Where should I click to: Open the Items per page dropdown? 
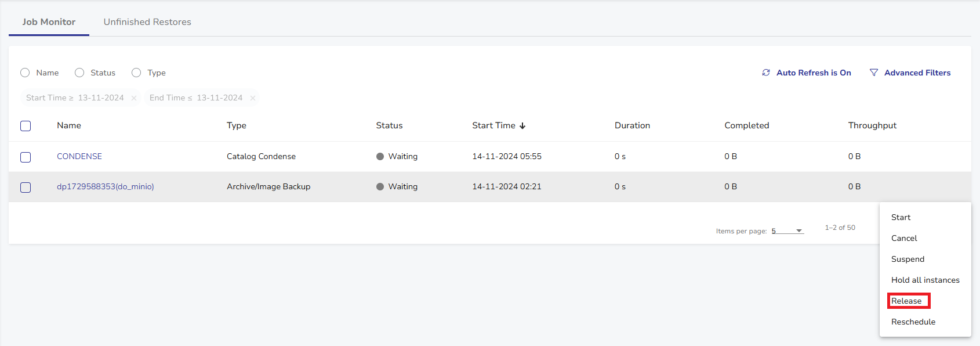coord(787,231)
